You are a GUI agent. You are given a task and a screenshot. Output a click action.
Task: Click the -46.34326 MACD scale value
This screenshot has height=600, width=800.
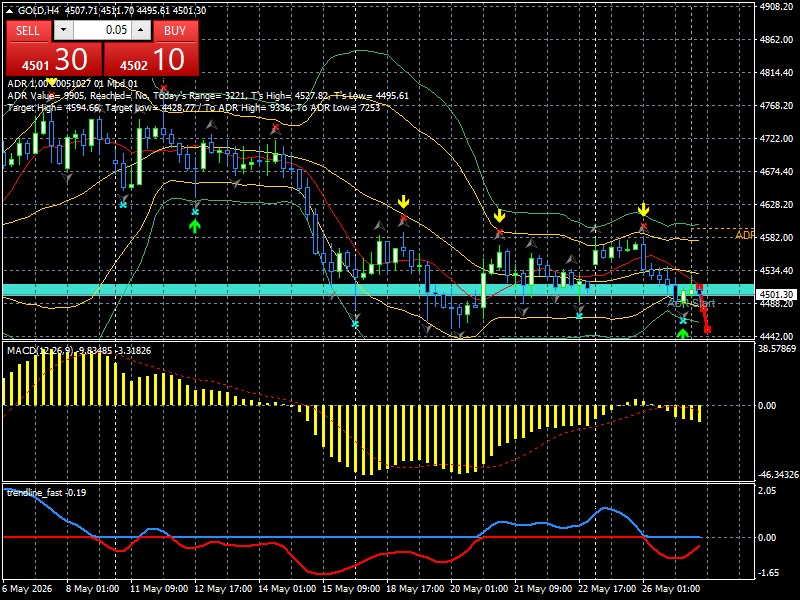click(778, 475)
